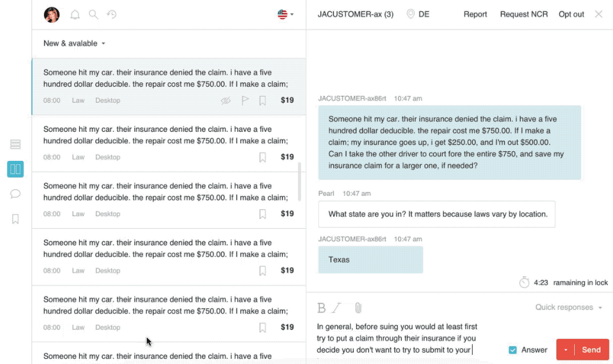Open bookmarks icon in left sidebar
Image resolution: width=613 pixels, height=364 pixels.
[x=15, y=219]
